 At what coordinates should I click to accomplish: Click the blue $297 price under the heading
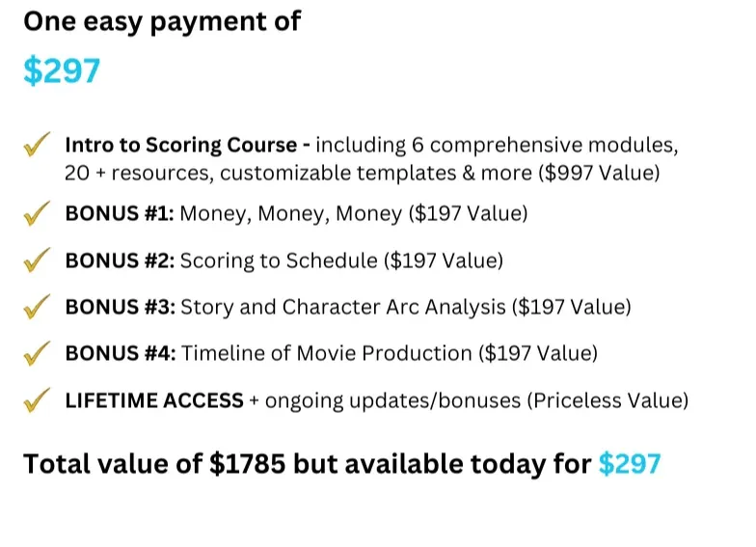coord(62,70)
